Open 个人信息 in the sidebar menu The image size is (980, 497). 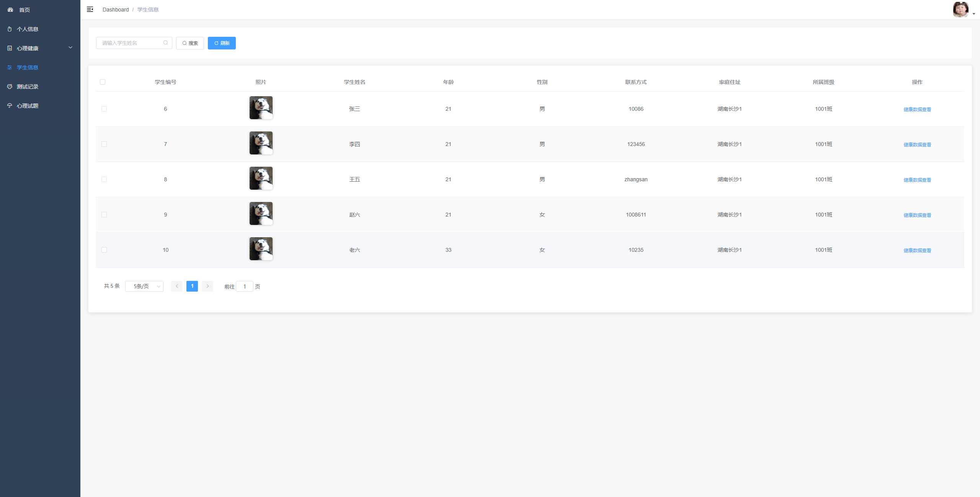[x=40, y=29]
